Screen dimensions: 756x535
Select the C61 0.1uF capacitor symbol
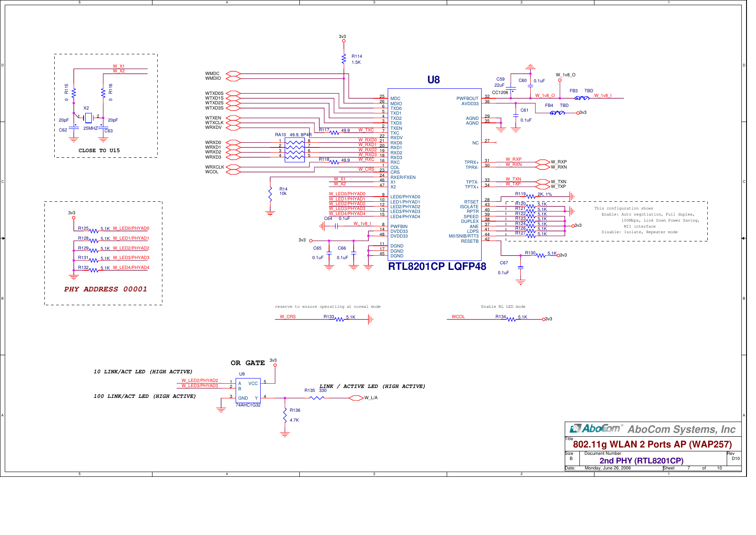(516, 116)
